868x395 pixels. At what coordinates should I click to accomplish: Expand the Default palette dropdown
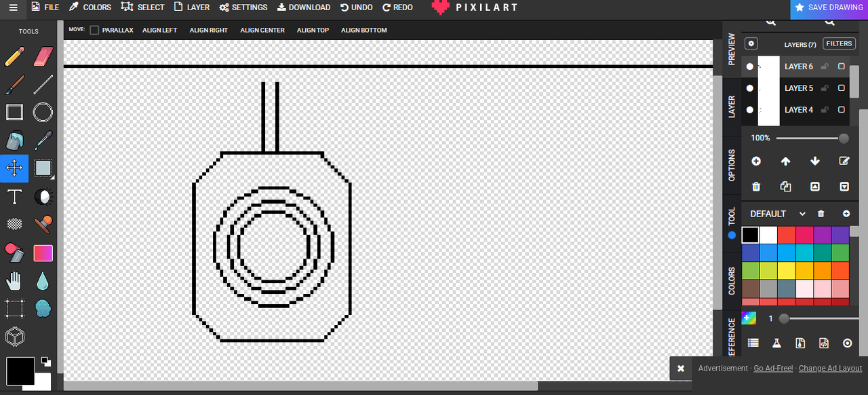click(802, 214)
